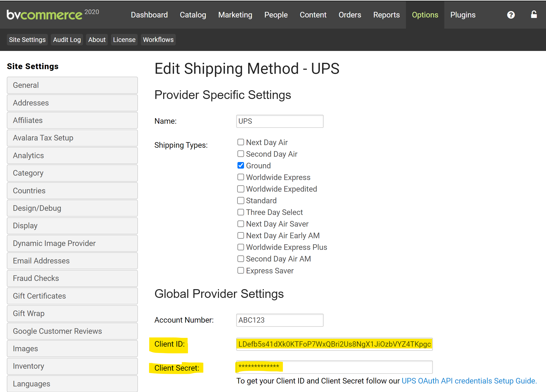Check the Second Day Air option

pyautogui.click(x=241, y=154)
